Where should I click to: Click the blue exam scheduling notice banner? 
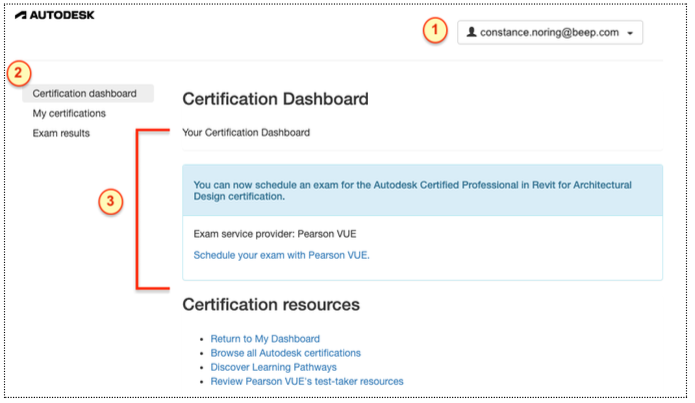[422, 190]
